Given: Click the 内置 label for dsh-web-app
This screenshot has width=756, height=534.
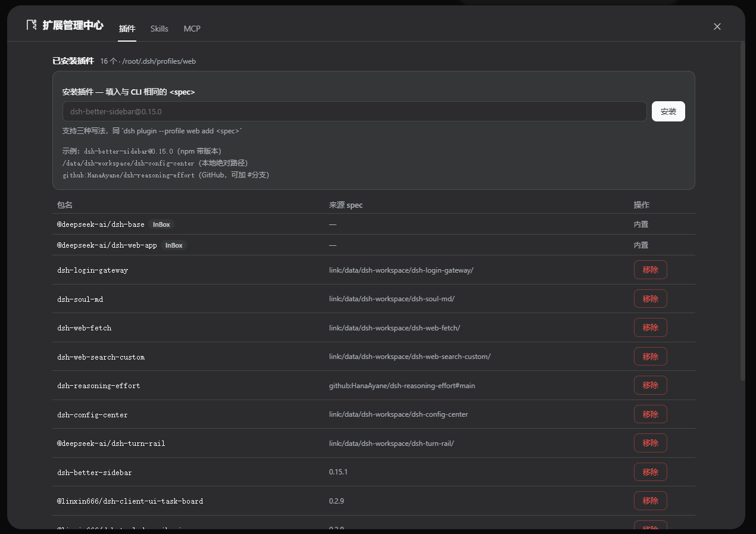Looking at the screenshot, I should pyautogui.click(x=641, y=245).
